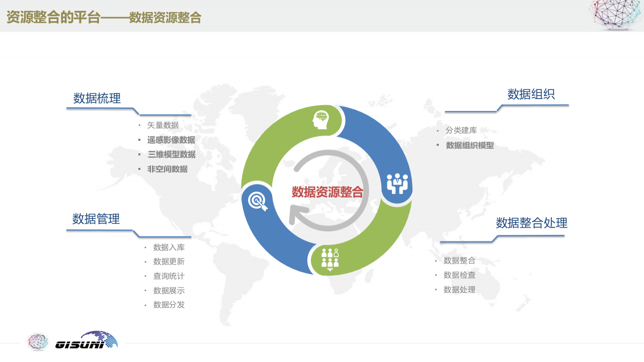Viewport: 644px width, 362px height.
Task: Select the 三维模型数据 bullet item
Action: (171, 154)
